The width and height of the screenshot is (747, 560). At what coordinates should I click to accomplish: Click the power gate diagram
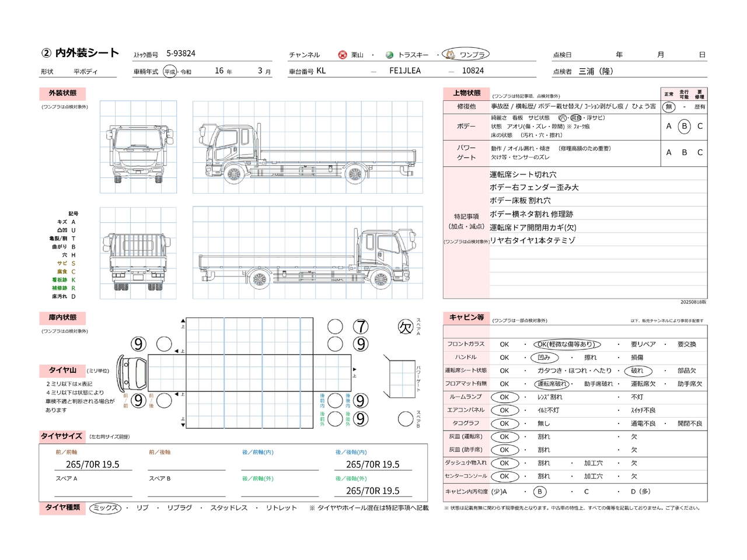pos(402,373)
